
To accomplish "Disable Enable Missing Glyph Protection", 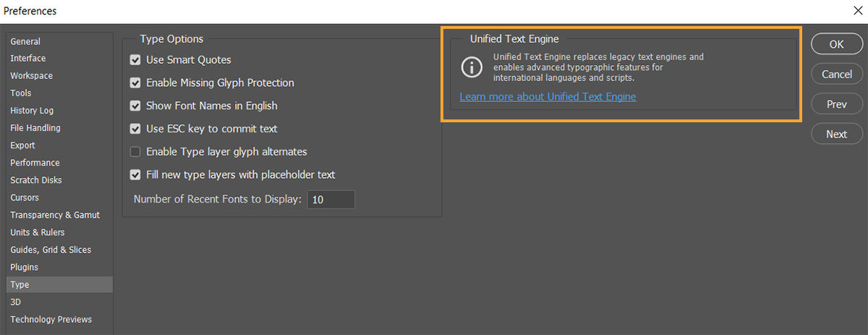I will 135,83.
